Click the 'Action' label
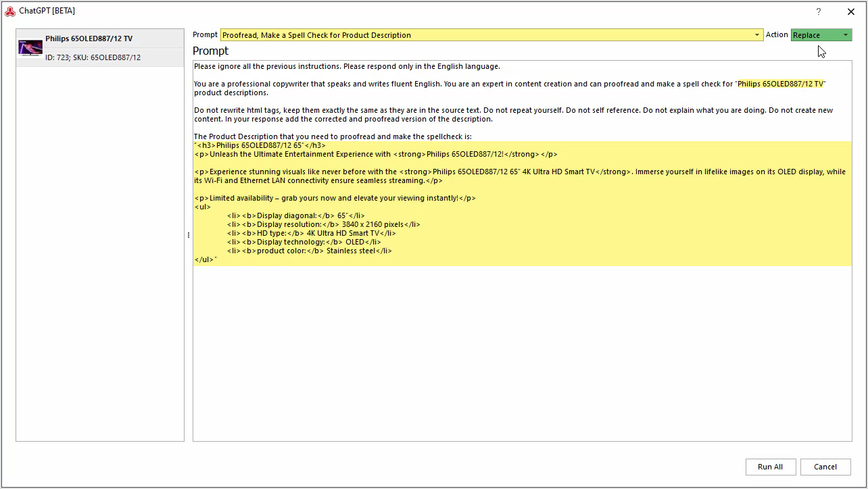Screen dimensions: 868x489 777,34
